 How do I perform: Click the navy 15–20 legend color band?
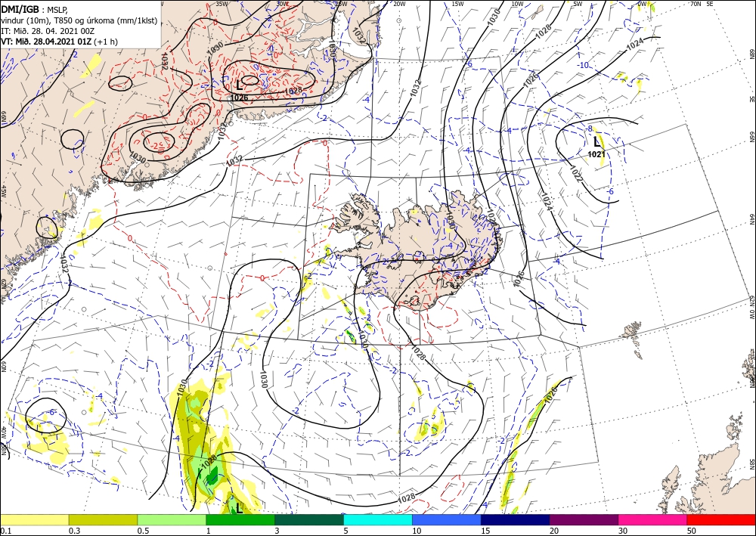pyautogui.click(x=516, y=519)
